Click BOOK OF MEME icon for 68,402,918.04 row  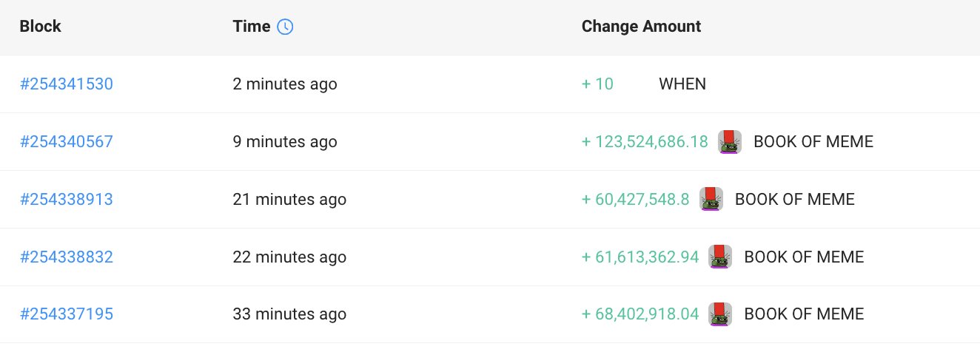coord(720,314)
